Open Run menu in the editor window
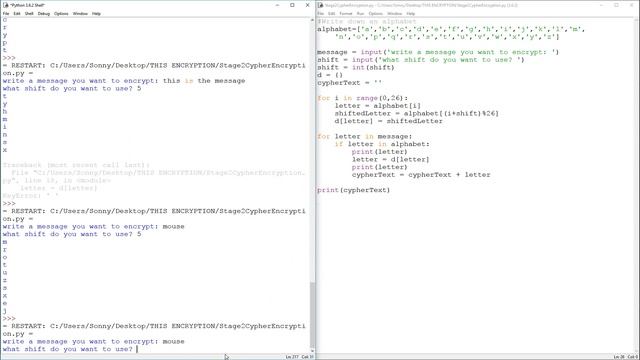 coord(360,13)
